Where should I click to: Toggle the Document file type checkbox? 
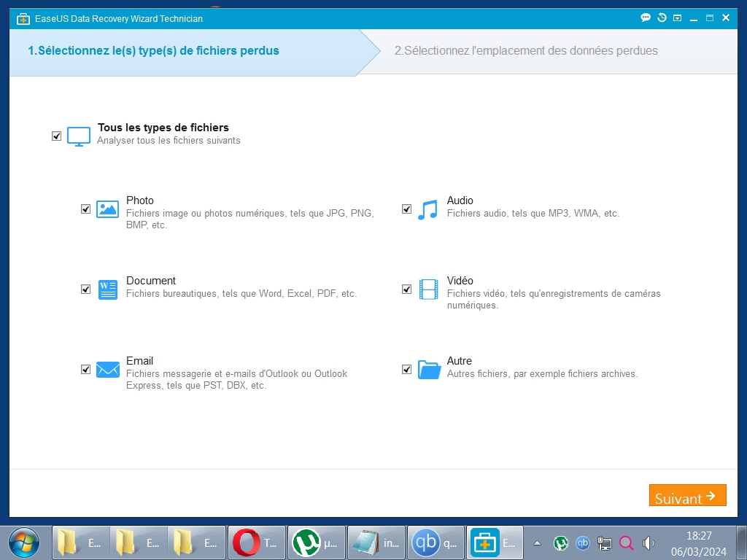[x=86, y=289]
